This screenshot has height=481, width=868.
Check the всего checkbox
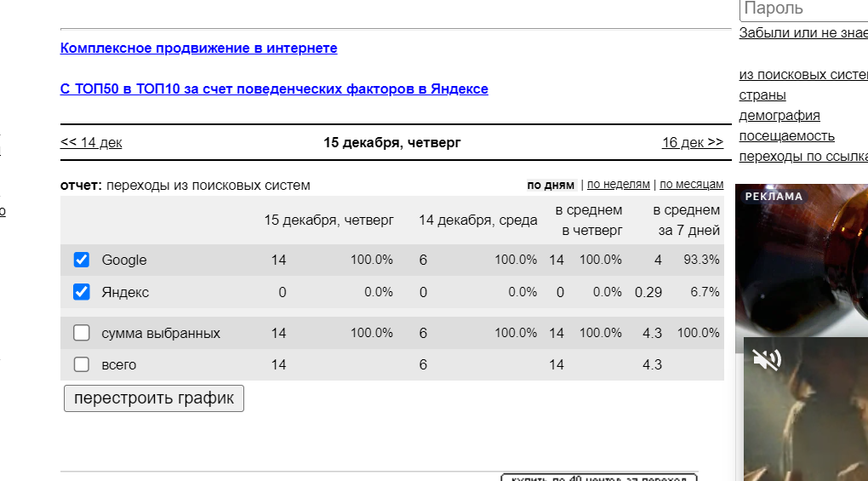(82, 364)
